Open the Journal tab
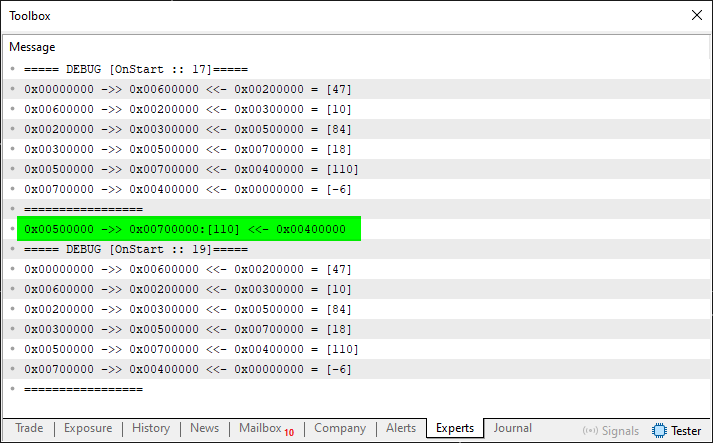 [512, 428]
